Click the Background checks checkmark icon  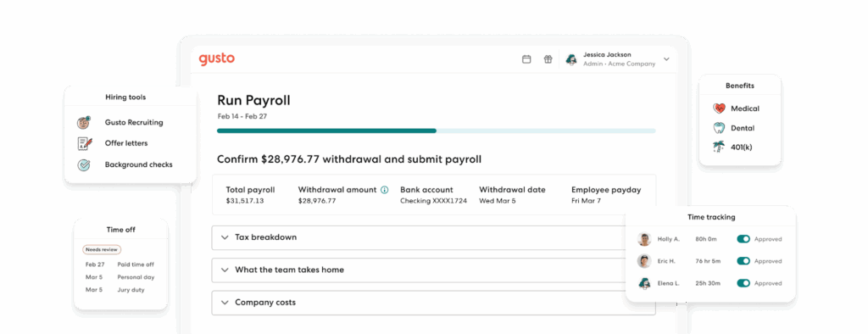pos(84,164)
